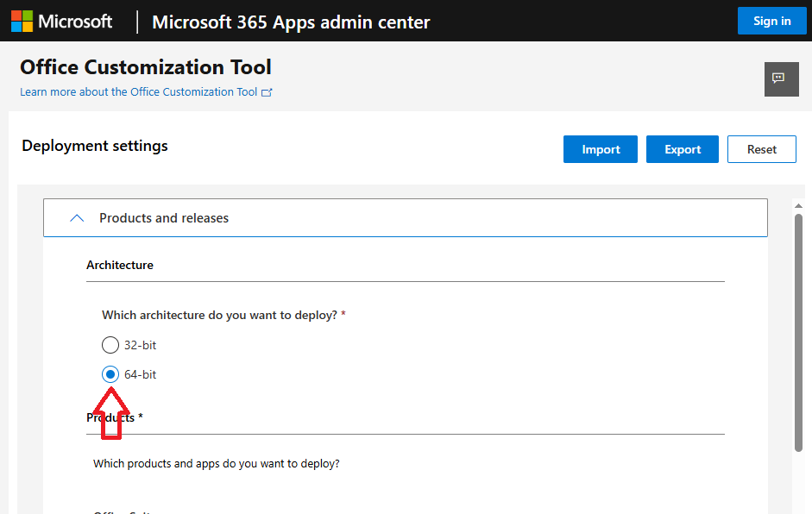Click the Office Customization Tool heading

point(146,67)
